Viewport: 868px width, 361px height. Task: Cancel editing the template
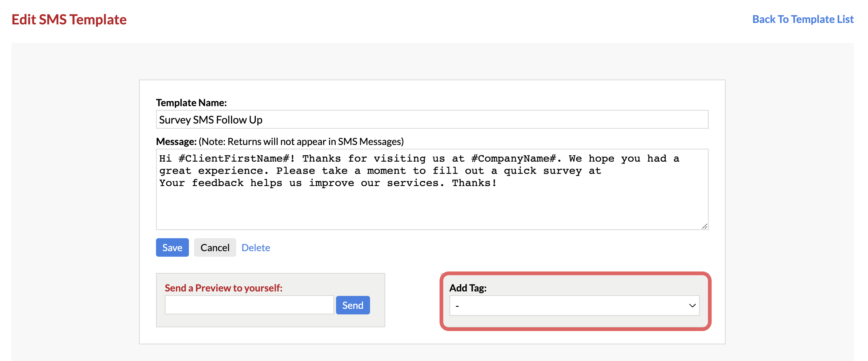pos(215,247)
